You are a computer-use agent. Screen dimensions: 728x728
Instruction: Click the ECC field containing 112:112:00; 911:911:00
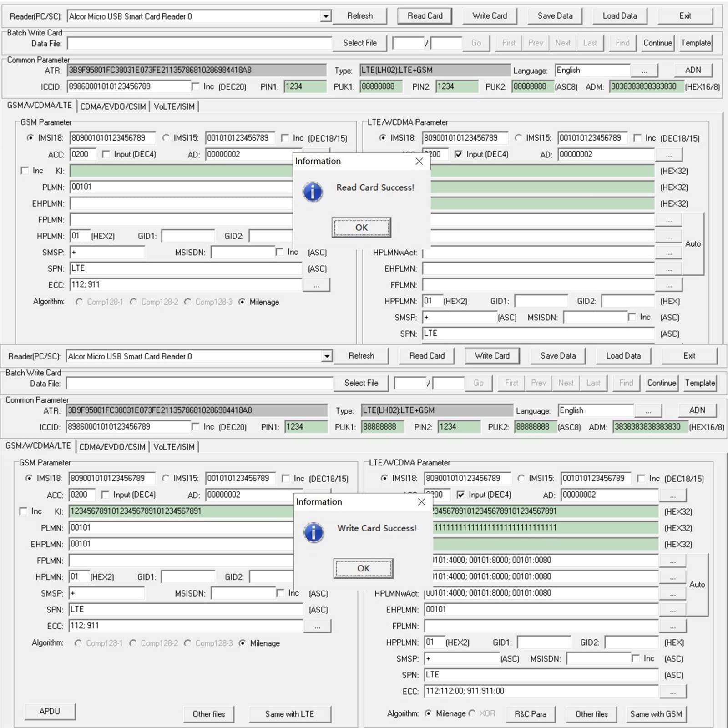[541, 691]
